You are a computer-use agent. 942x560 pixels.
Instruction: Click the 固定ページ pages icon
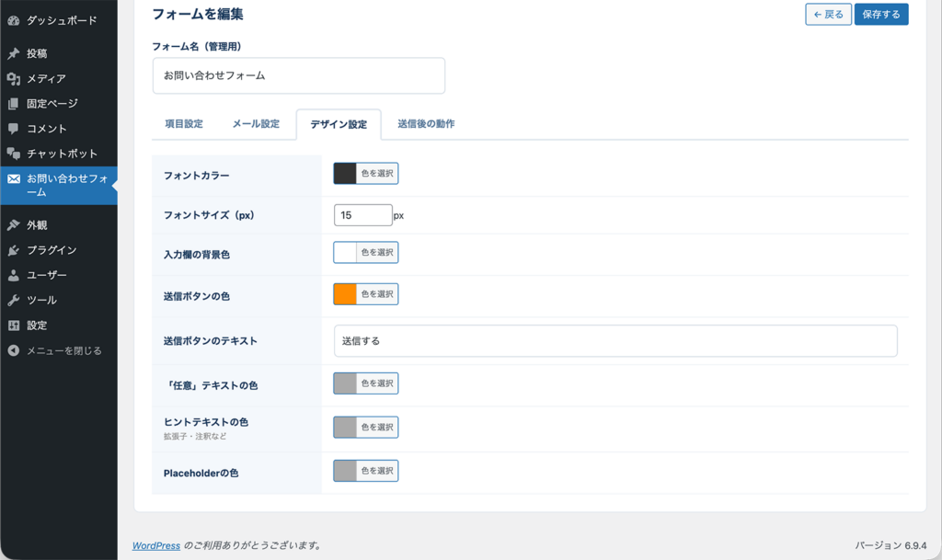point(14,104)
